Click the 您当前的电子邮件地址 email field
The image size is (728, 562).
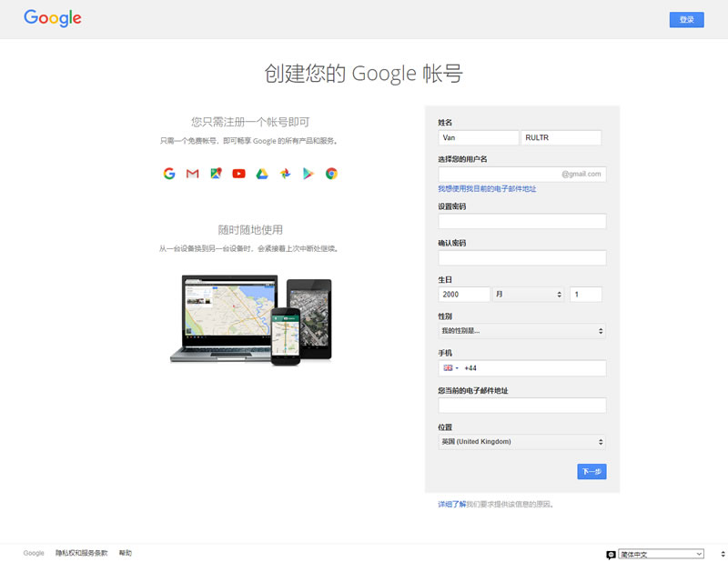coord(521,406)
